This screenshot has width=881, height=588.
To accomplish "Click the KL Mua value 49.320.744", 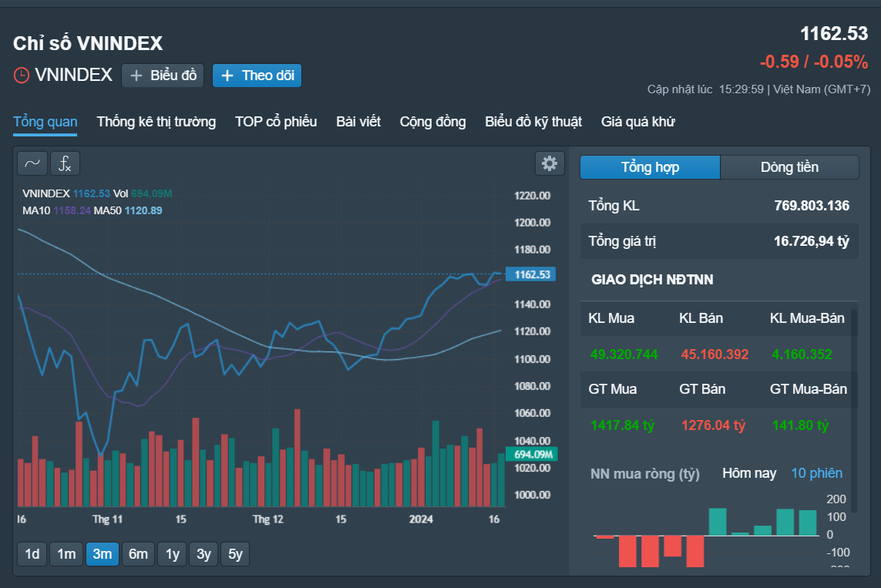I will coord(624,354).
